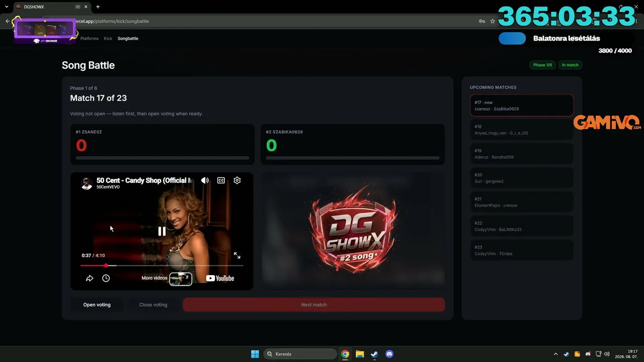Open Steam from the taskbar

[374, 354]
